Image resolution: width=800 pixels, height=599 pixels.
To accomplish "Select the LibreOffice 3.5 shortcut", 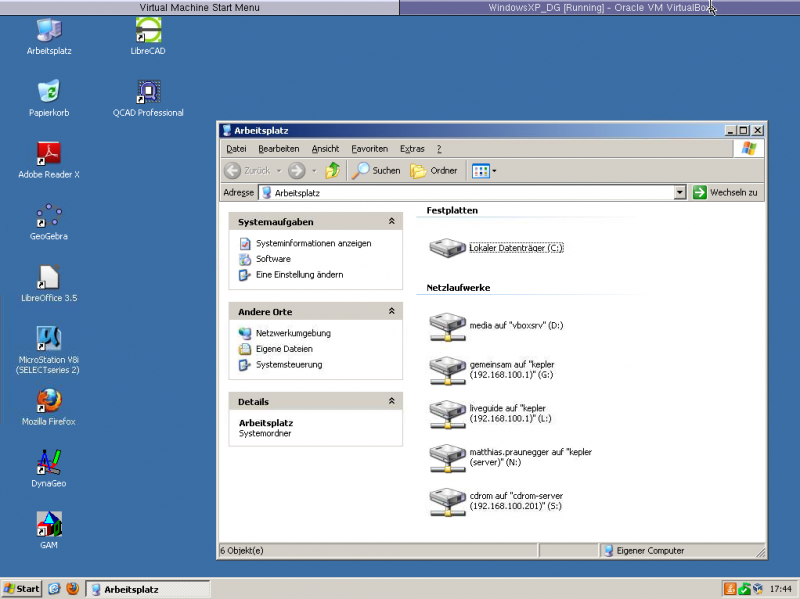I will [x=49, y=284].
